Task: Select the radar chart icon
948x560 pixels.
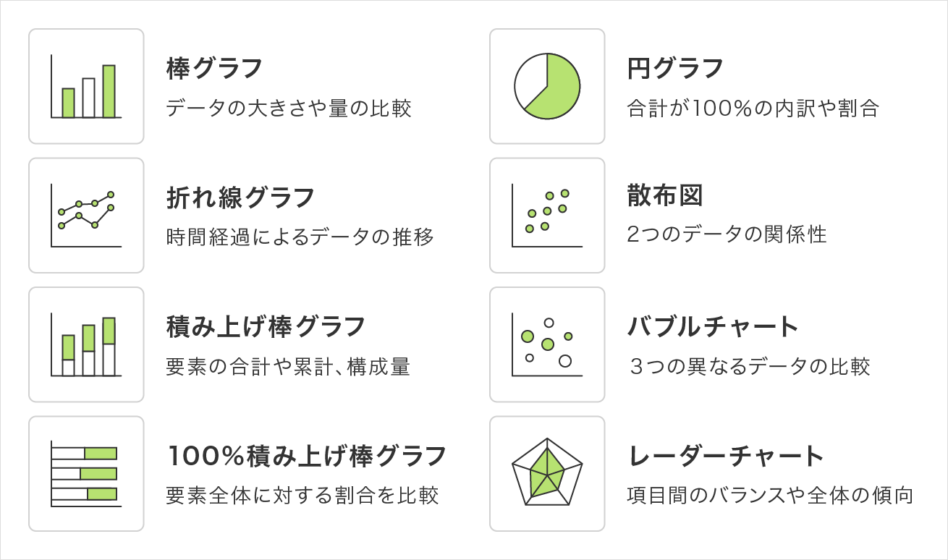Action: [x=547, y=473]
